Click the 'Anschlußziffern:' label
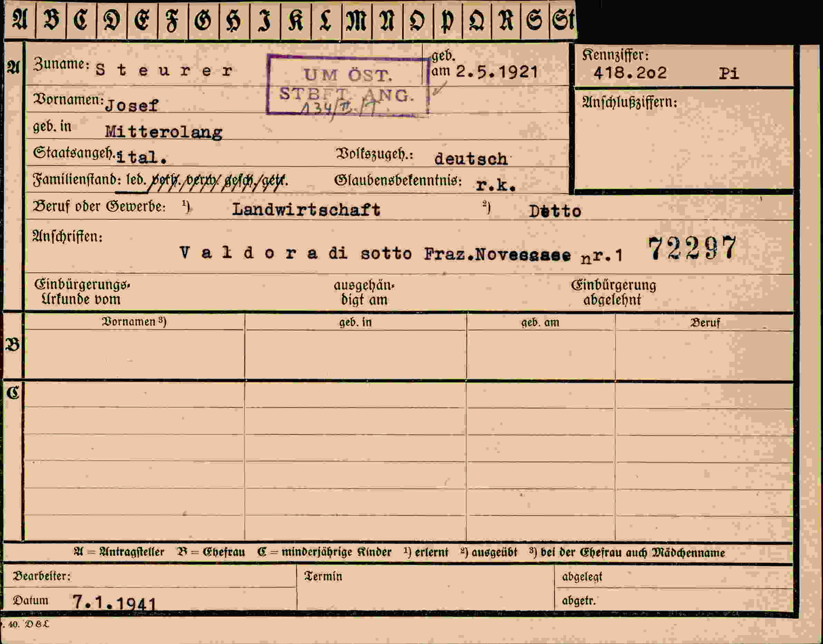Screen dimensions: 823x644 click(x=630, y=102)
